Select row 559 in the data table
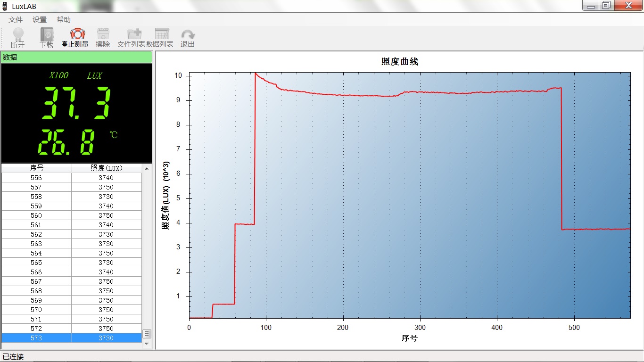644x362 pixels. coord(72,206)
